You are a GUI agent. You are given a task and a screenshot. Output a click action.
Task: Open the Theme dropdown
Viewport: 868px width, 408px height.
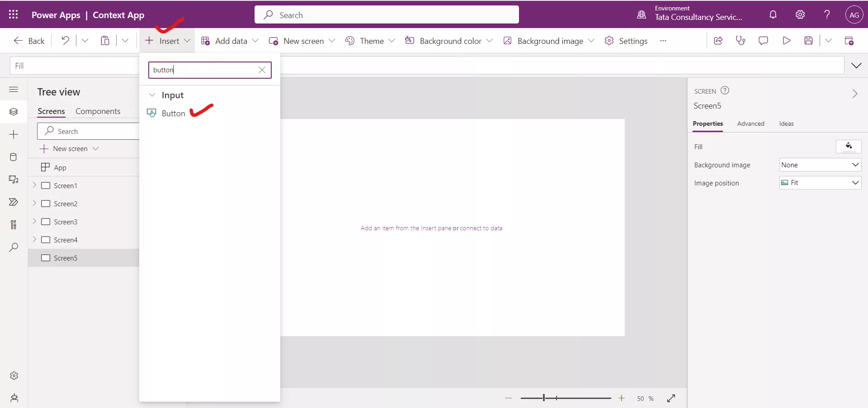370,41
